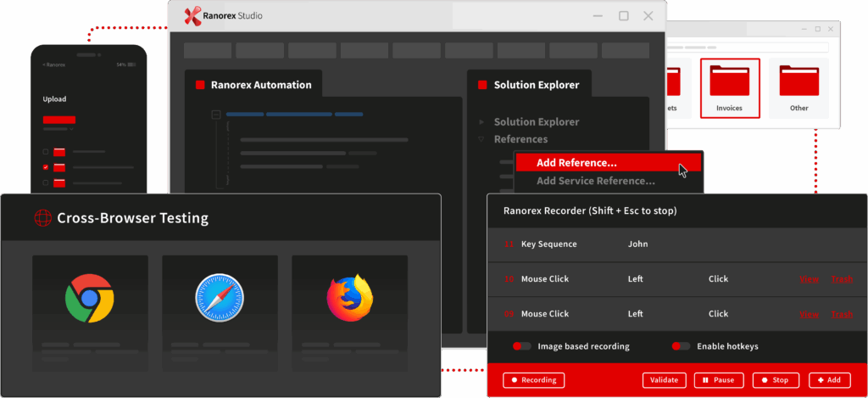The height and width of the screenshot is (398, 868).
Task: Toggle the Enable hotkeys switch
Action: pos(681,346)
